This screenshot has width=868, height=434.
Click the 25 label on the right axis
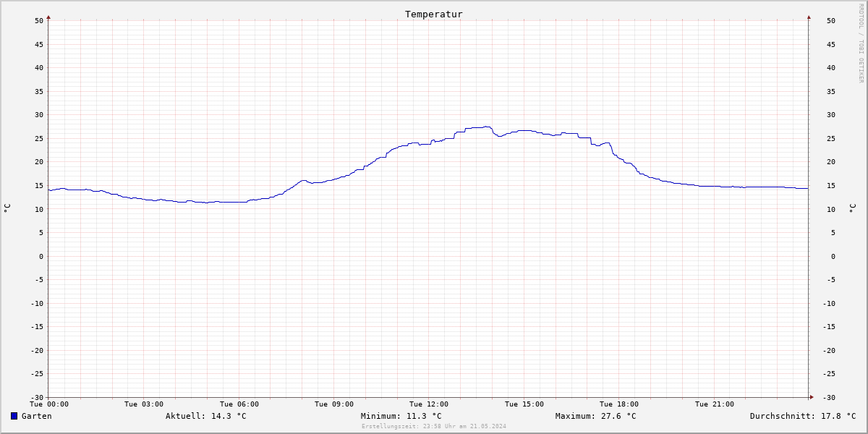[x=831, y=138]
